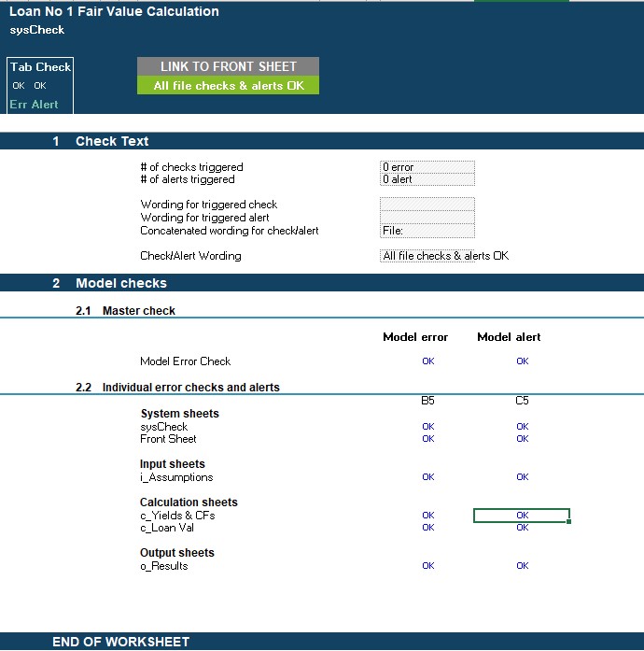The width and height of the screenshot is (644, 651).
Task: Click the '# of alerts triggered' label
Action: 188,179
